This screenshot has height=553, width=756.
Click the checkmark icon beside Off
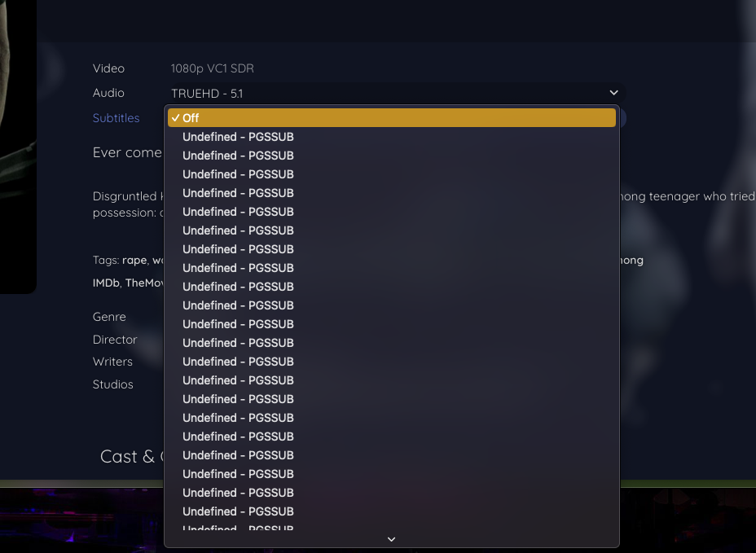(x=176, y=118)
